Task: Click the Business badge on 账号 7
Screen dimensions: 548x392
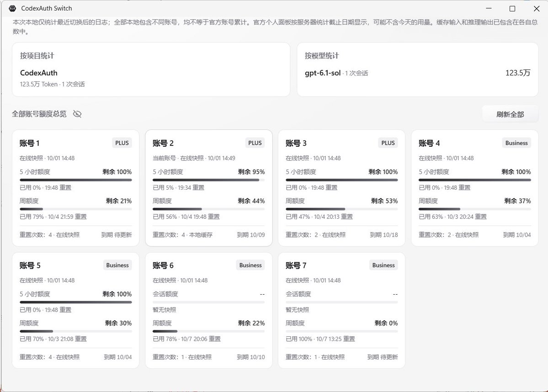Action: click(x=383, y=265)
